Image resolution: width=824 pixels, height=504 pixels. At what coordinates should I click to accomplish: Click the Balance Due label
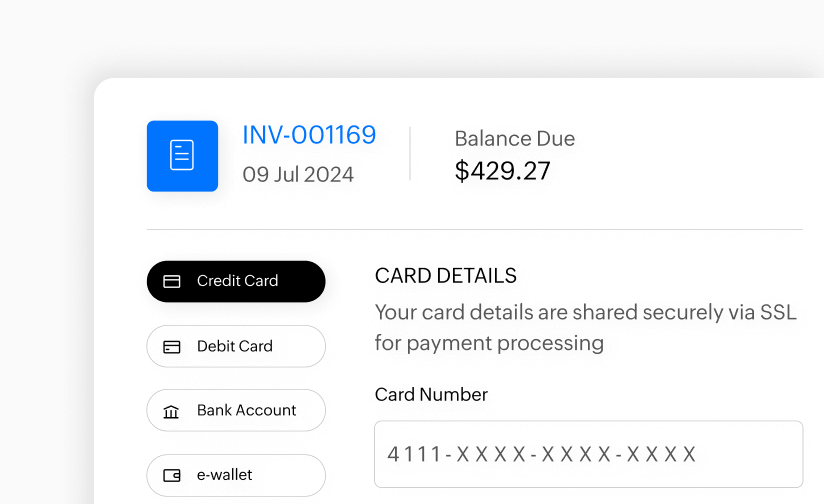click(x=514, y=139)
